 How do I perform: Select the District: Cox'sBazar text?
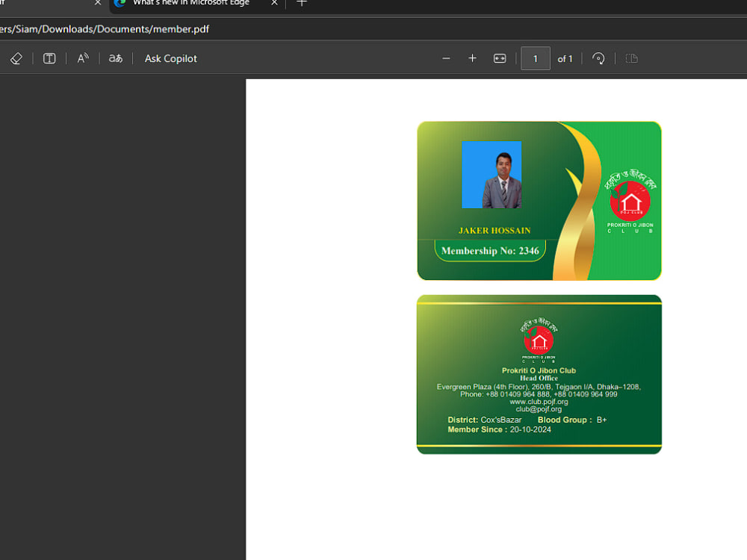(485, 420)
